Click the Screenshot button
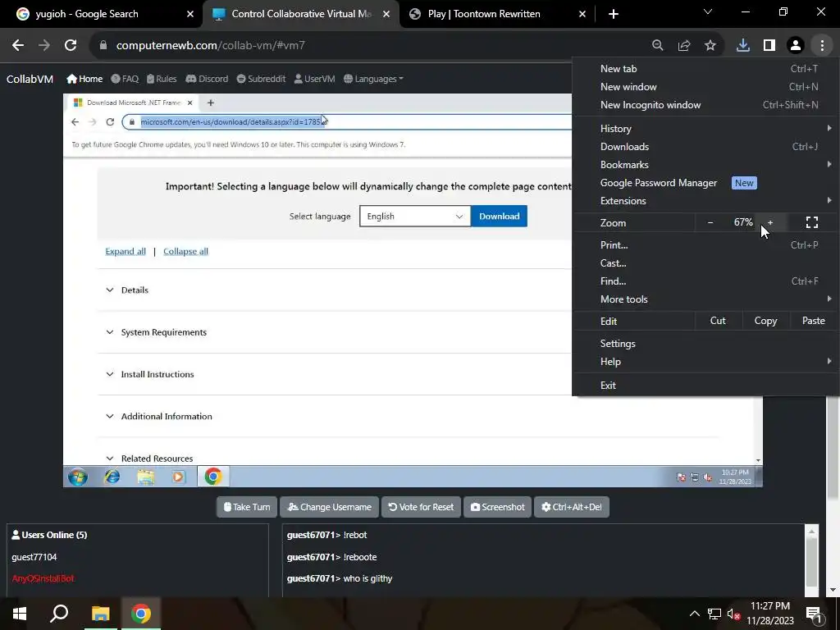This screenshot has width=840, height=630. (x=498, y=507)
